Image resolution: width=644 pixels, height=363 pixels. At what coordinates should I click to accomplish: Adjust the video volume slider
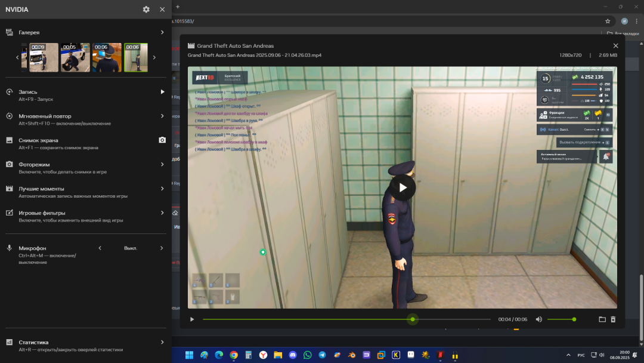562,319
